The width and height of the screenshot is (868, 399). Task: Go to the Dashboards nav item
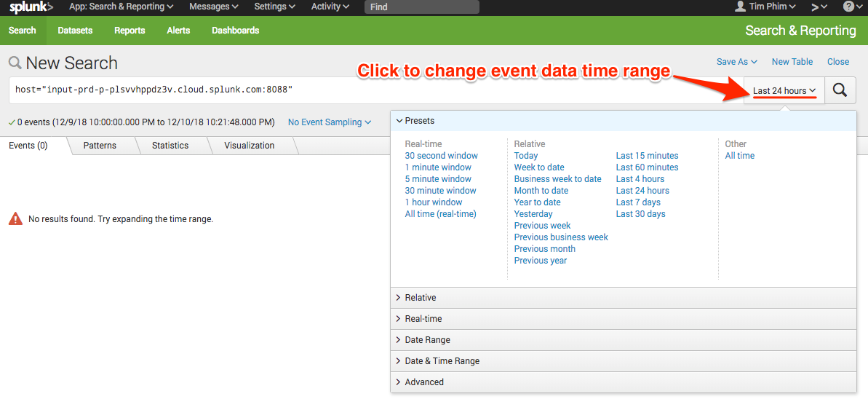235,31
